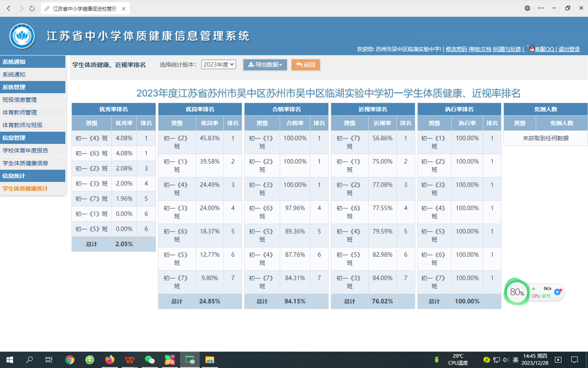
Task: Select 学生体质健康信息 in the sidebar
Action: pyautogui.click(x=25, y=163)
